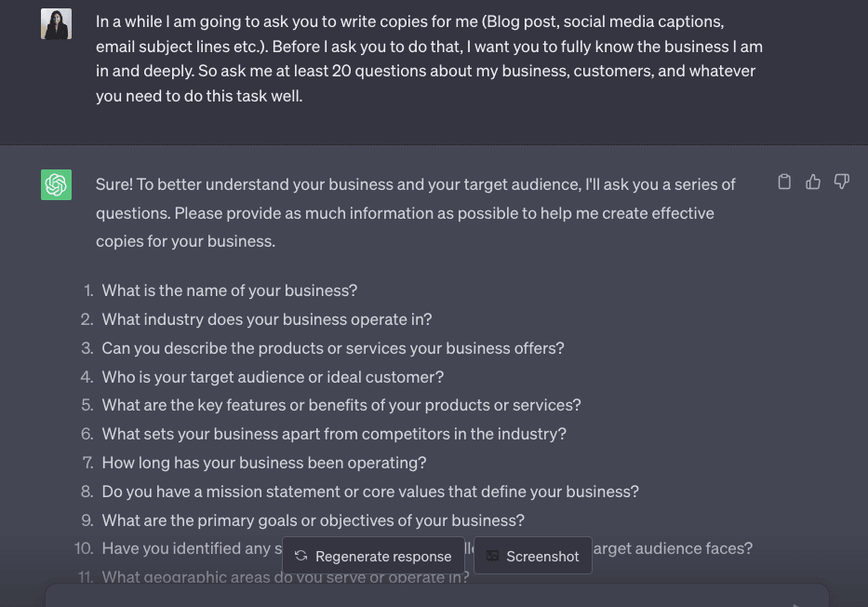Click the mission statement or core values question
Image resolution: width=868 pixels, height=607 pixels.
pos(369,492)
